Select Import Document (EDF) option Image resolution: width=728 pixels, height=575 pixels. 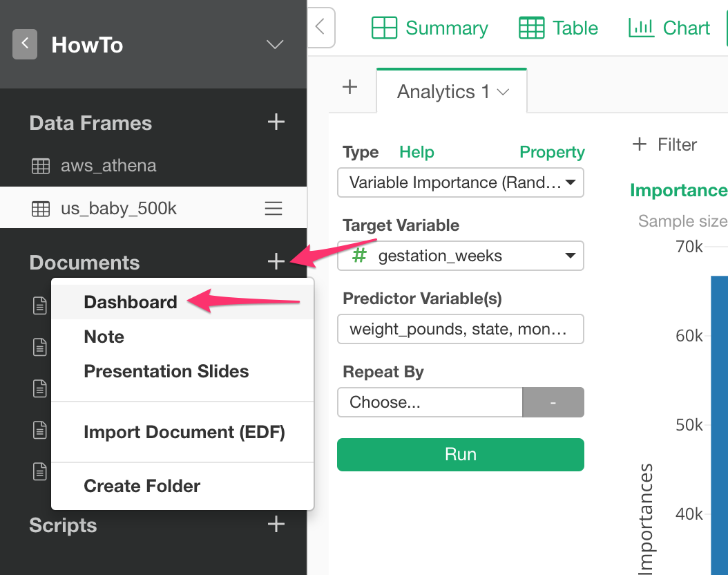(x=184, y=433)
